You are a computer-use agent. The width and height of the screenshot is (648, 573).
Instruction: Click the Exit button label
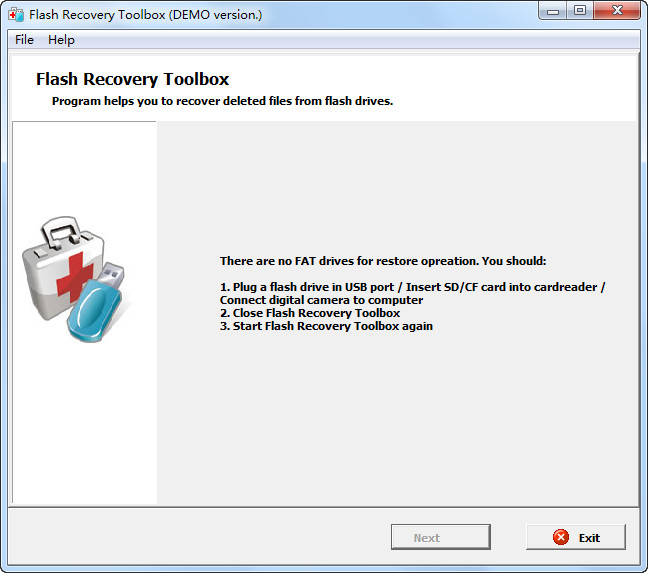589,538
